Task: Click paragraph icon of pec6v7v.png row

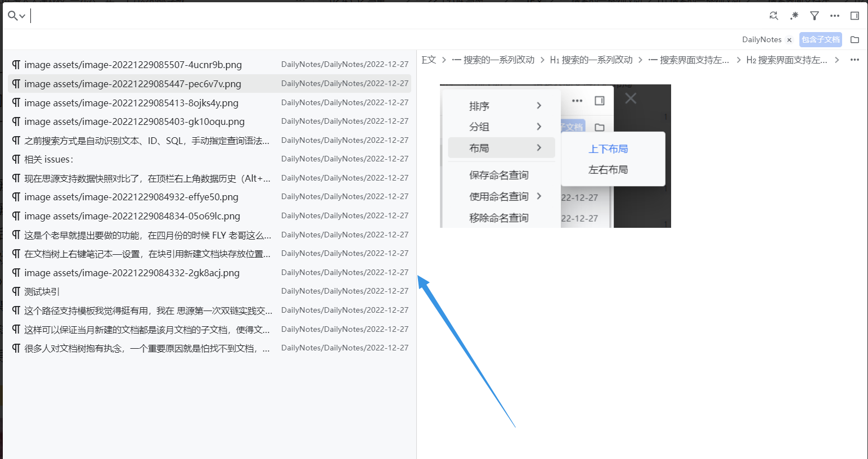Action: [16, 84]
